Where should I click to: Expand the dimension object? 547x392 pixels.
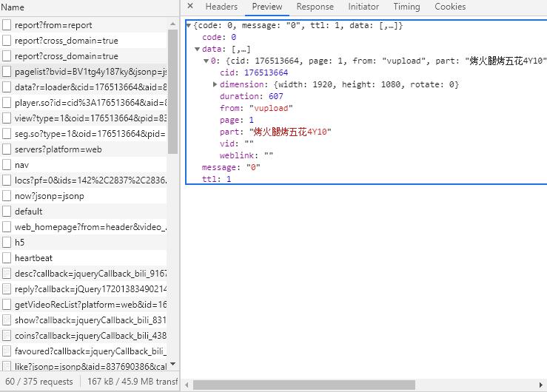pyautogui.click(x=215, y=84)
